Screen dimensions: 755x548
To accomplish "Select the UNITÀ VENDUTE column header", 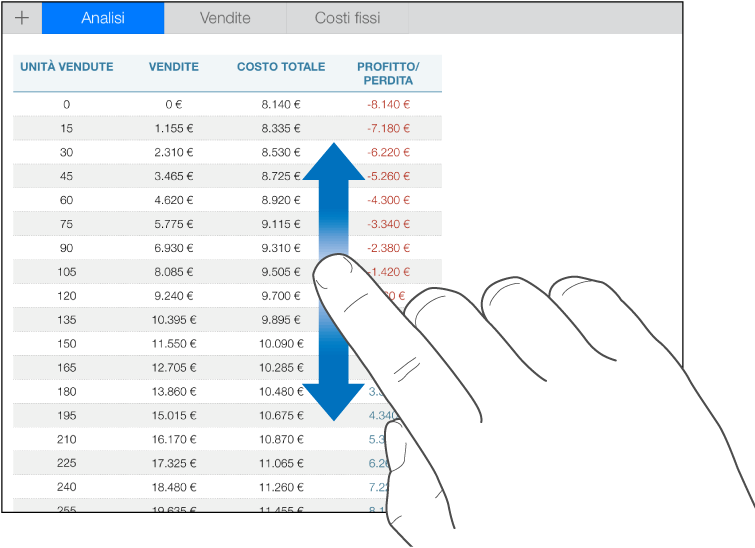I will (x=66, y=67).
